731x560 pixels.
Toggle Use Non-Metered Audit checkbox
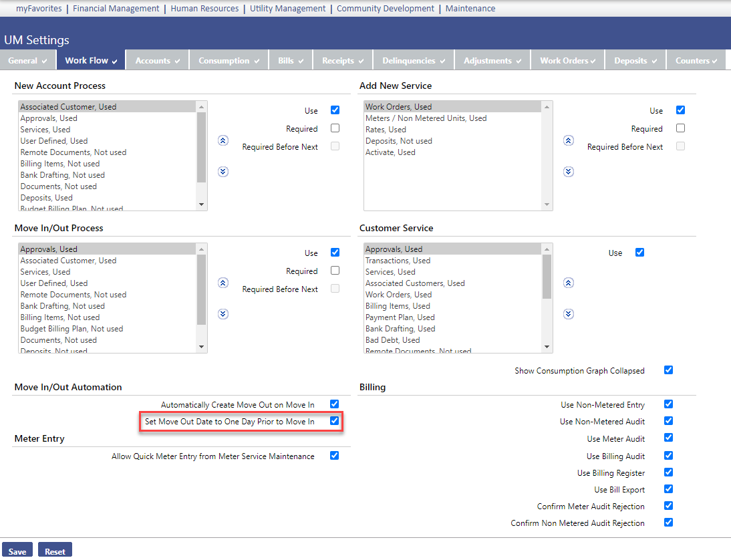point(669,421)
